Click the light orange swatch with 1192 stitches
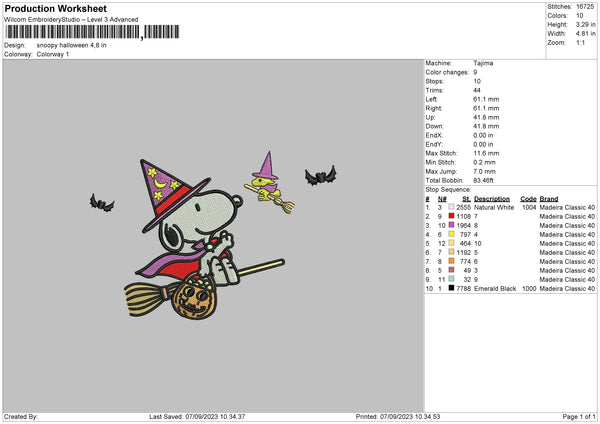Viewport: 600px width, 424px height. coord(452,252)
